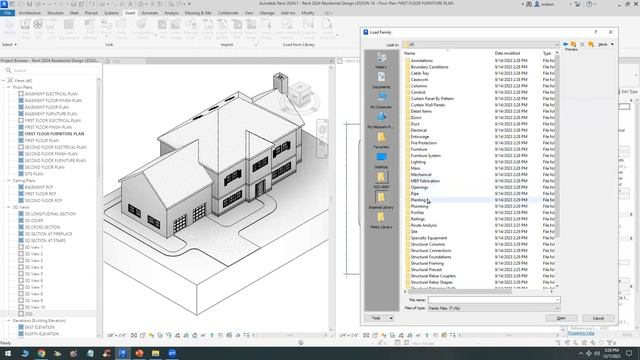
Task: Collapse the Ceiling Plans node in Project Browser
Action: 9,180
